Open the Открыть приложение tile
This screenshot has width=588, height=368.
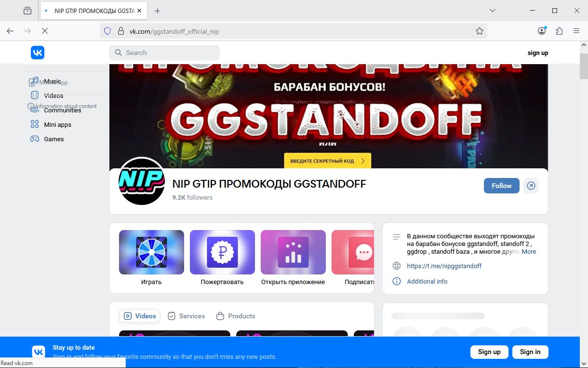pos(293,258)
